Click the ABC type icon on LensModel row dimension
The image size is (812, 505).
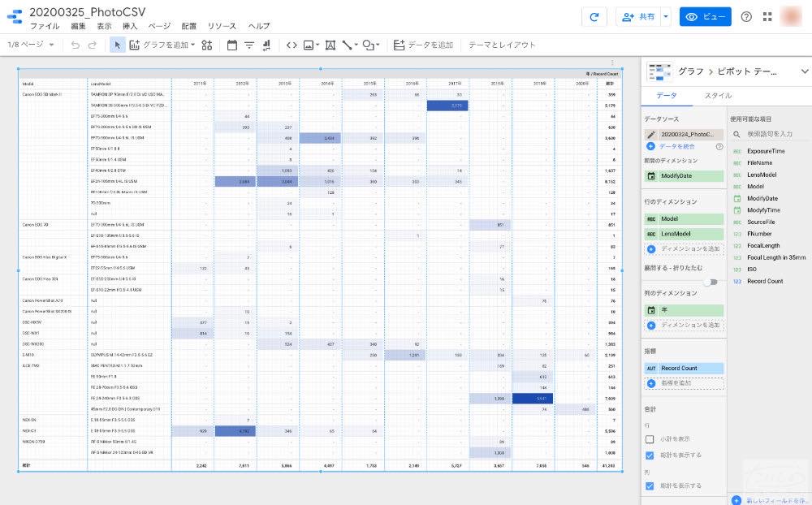(651, 234)
